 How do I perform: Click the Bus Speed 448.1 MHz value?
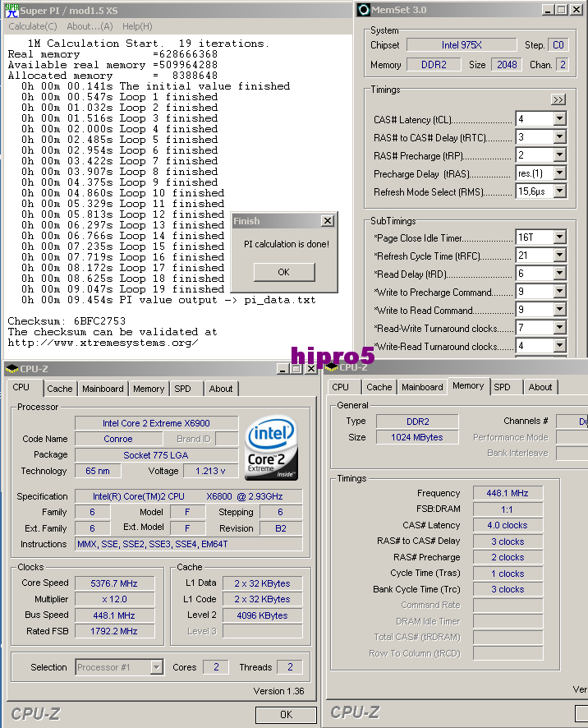[114, 615]
